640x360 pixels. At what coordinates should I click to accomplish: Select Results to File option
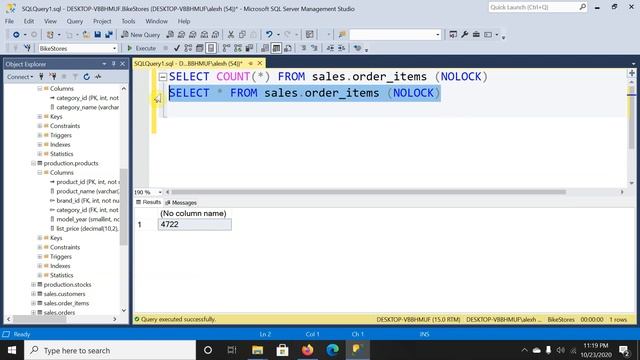click(x=288, y=48)
